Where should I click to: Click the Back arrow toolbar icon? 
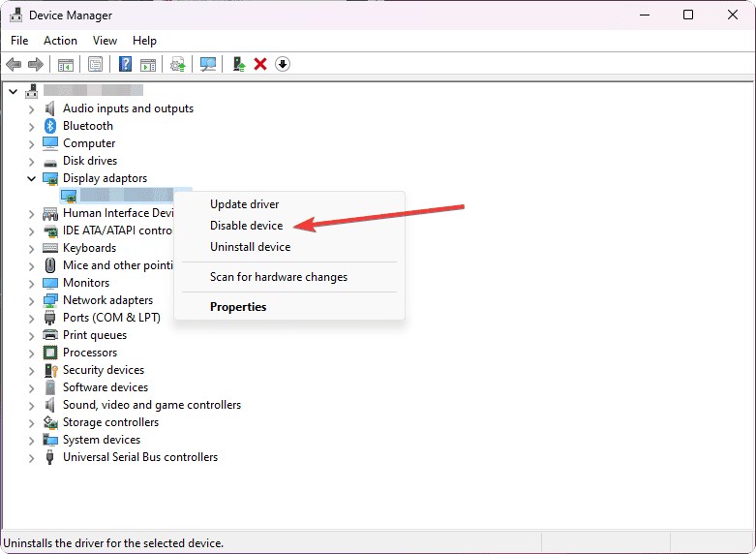[14, 64]
